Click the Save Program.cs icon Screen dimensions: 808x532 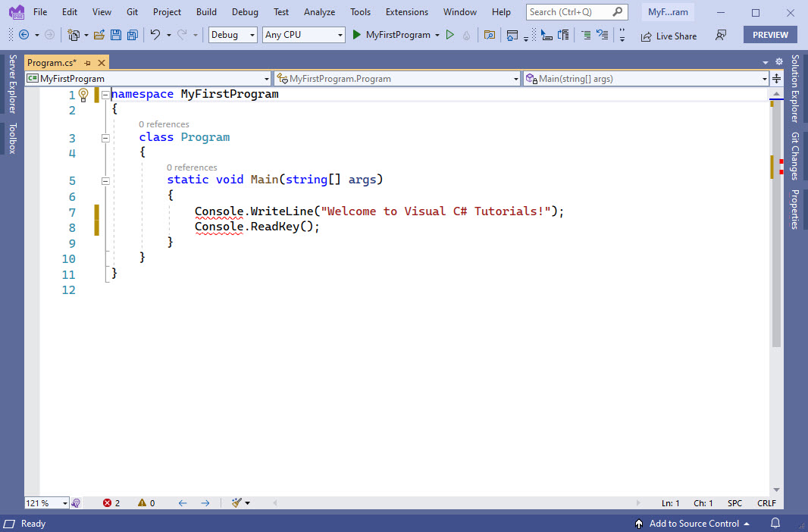click(x=114, y=35)
